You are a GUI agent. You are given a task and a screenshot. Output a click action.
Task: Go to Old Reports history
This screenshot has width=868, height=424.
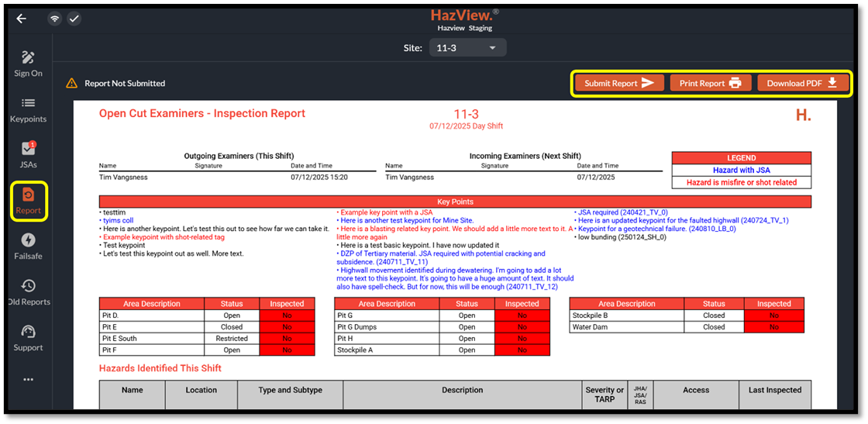[x=28, y=291]
